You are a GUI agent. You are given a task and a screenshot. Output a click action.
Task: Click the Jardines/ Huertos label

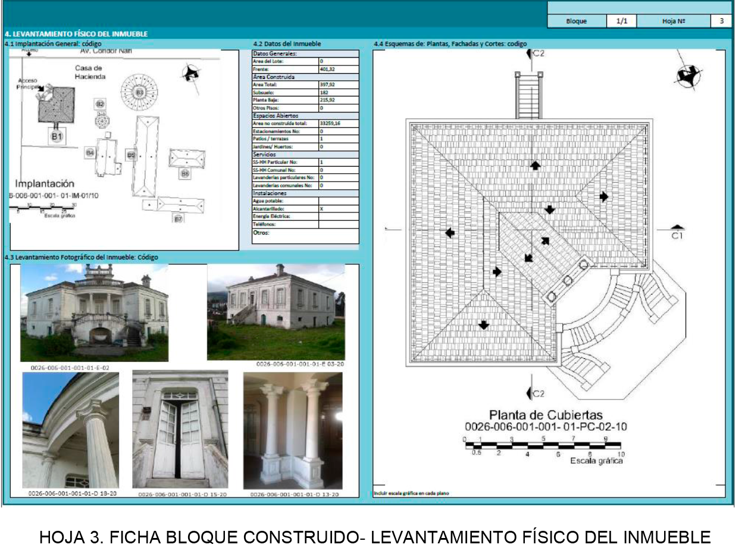274,146
